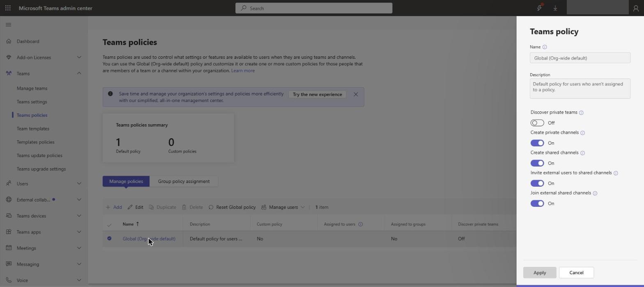644x287 pixels.
Task: Show info for Create private channels
Action: (582, 133)
